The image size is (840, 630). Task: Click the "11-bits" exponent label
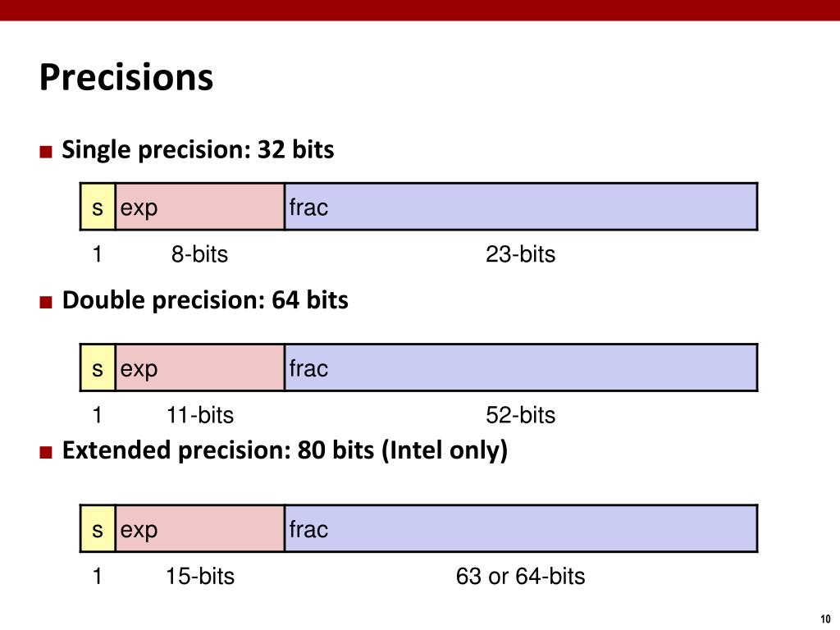pyautogui.click(x=199, y=416)
